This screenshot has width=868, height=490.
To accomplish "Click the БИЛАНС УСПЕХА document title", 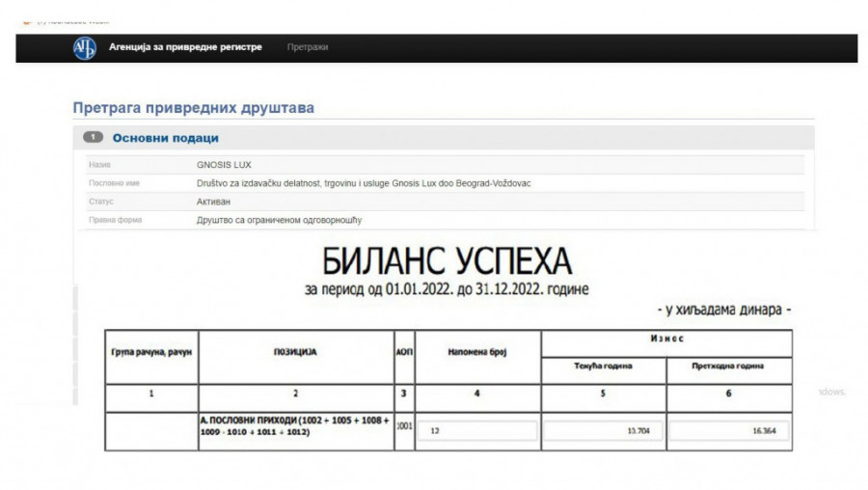I will pyautogui.click(x=446, y=261).
